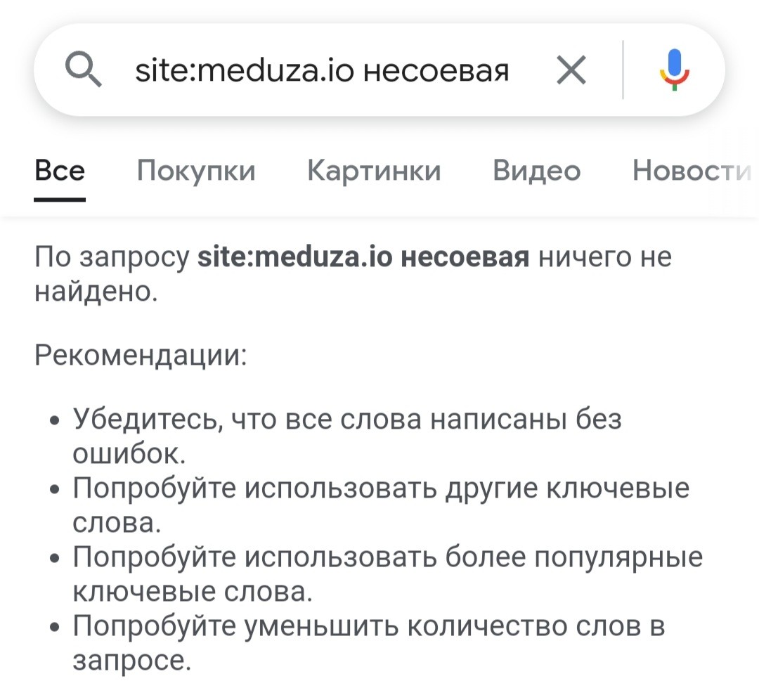The image size is (759, 700).
Task: Switch to the "Покупки" tab
Action: 196,171
